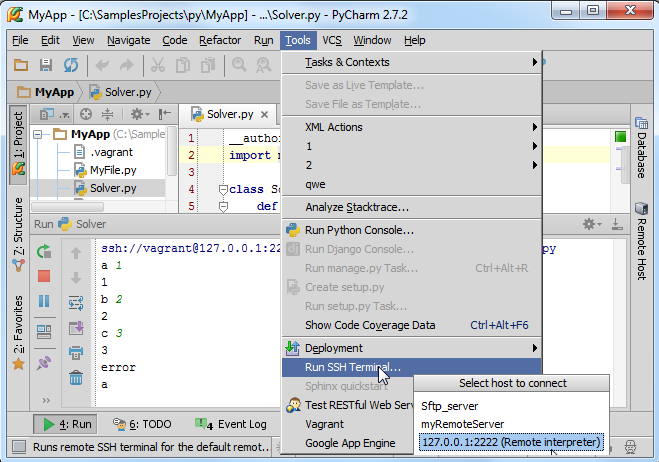Hide the Project panel with the arrow icon
The width and height of the screenshot is (659, 462).
(x=164, y=114)
